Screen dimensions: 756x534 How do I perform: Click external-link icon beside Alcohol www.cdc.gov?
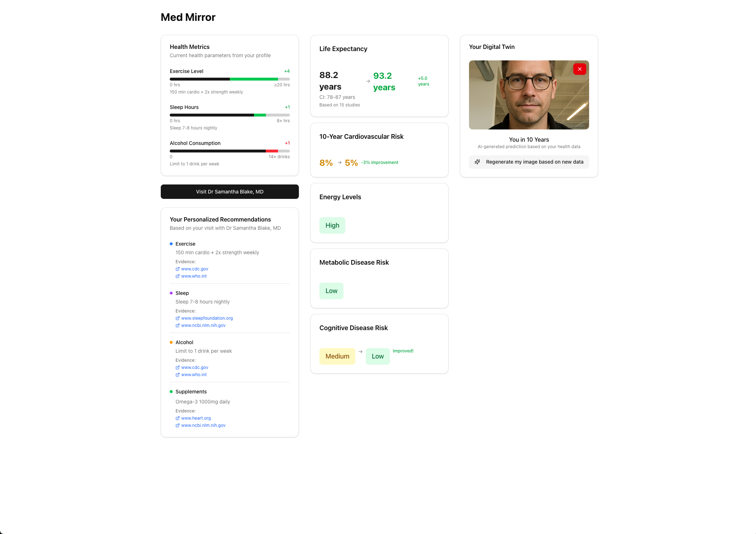[x=177, y=368]
